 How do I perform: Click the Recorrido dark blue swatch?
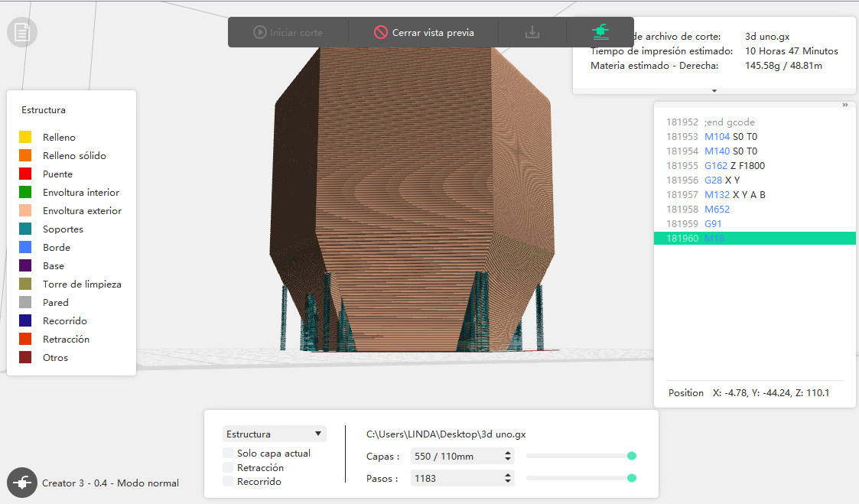coord(25,320)
